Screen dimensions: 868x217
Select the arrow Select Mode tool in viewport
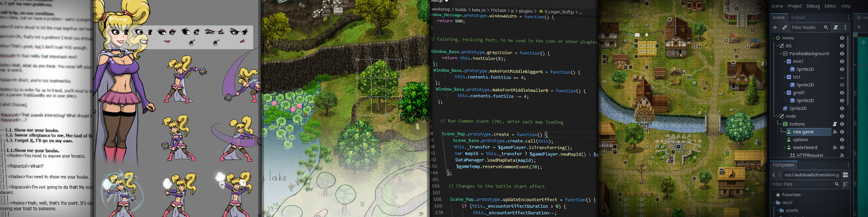[859, 28]
